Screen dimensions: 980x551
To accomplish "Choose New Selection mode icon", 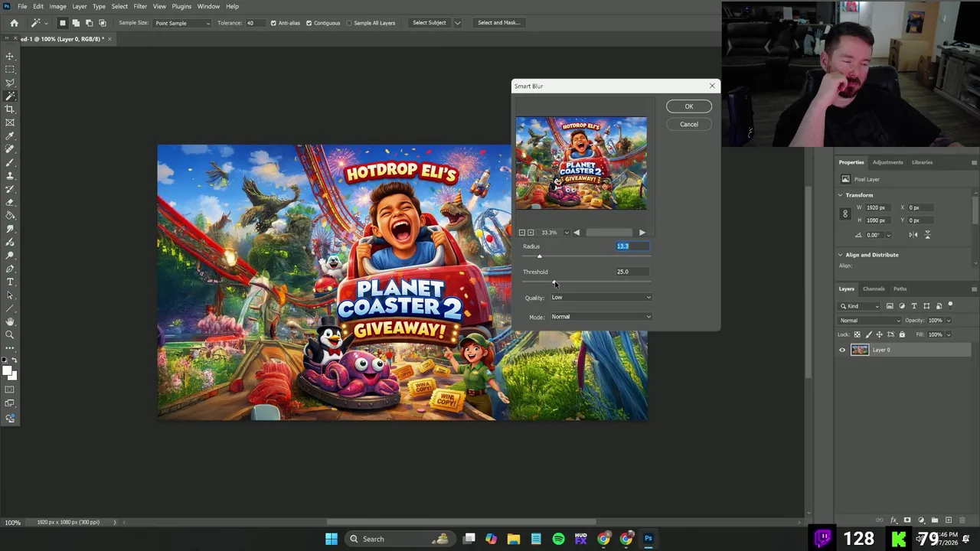I will click(63, 23).
